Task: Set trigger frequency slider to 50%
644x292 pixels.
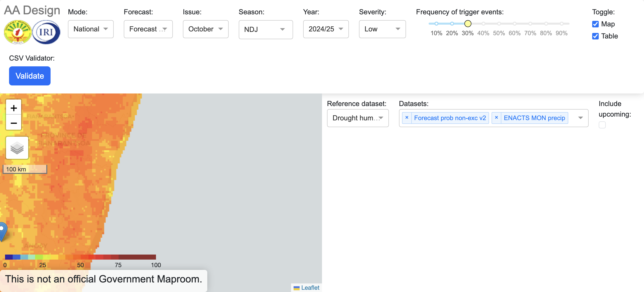Action: tap(499, 24)
